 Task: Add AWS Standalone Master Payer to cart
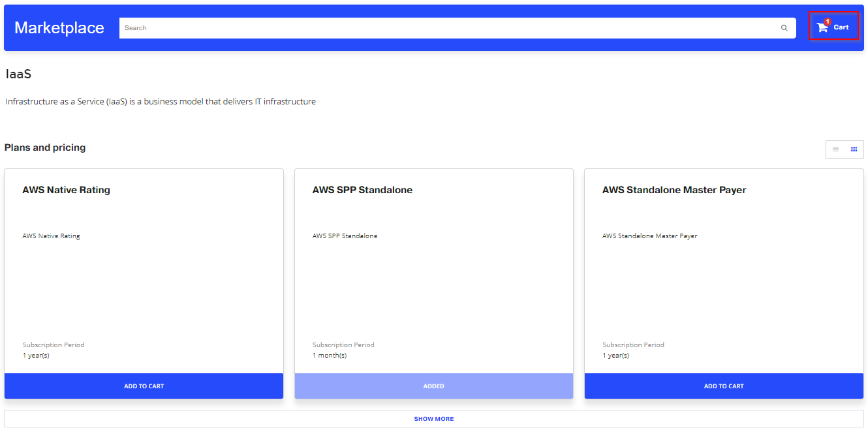[x=724, y=386]
